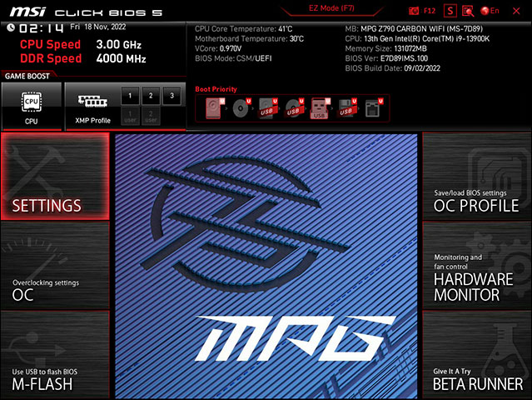This screenshot has width=532, height=400.
Task: Click the CLICK BIOS 5 title
Action: point(108,12)
